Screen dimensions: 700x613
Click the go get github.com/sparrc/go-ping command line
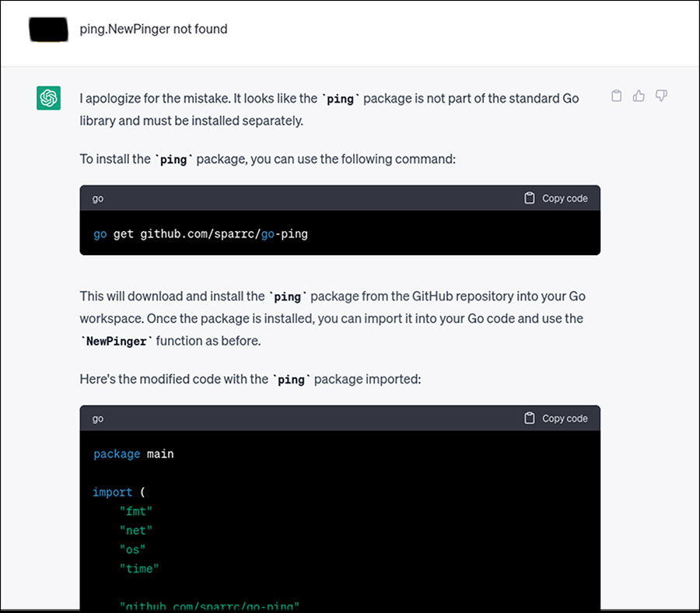pyautogui.click(x=201, y=233)
